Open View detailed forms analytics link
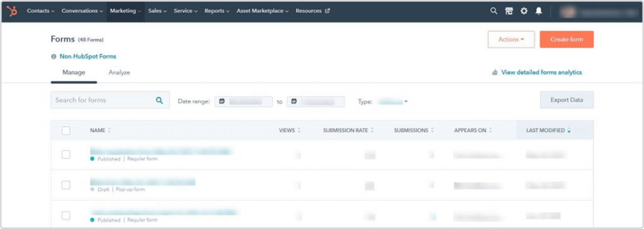 (x=541, y=72)
